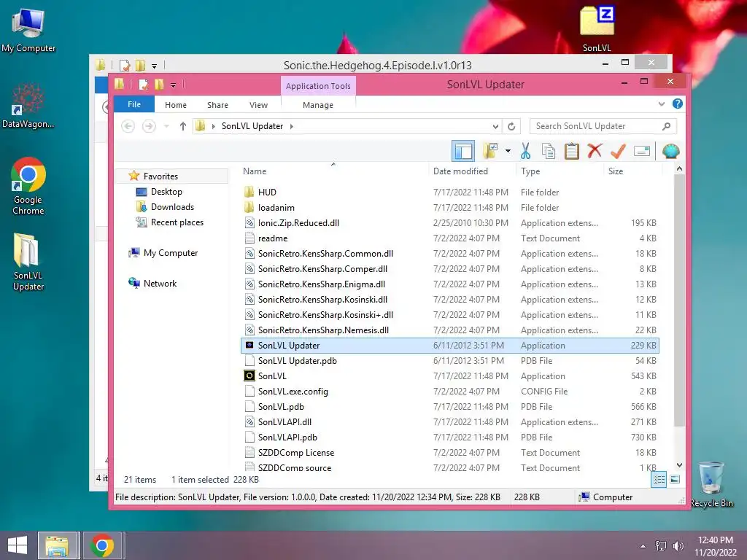The image size is (747, 560).
Task: Open Quick Access dropdown in Sonic.the.Hedgehog window
Action: click(154, 66)
